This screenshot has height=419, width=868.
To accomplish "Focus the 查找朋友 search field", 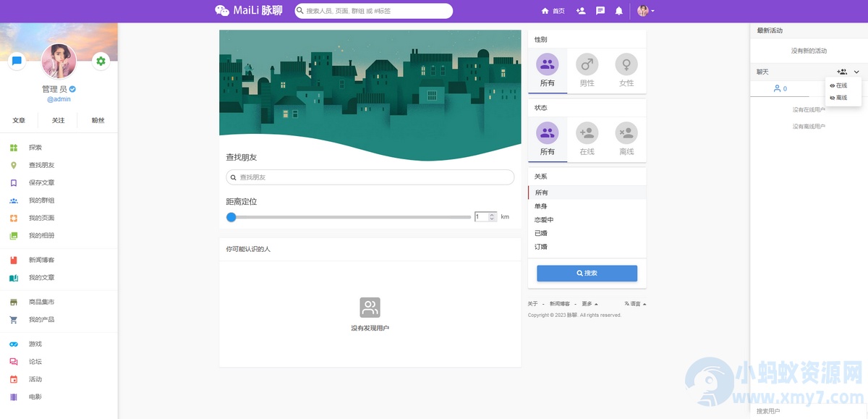I will pos(370,177).
